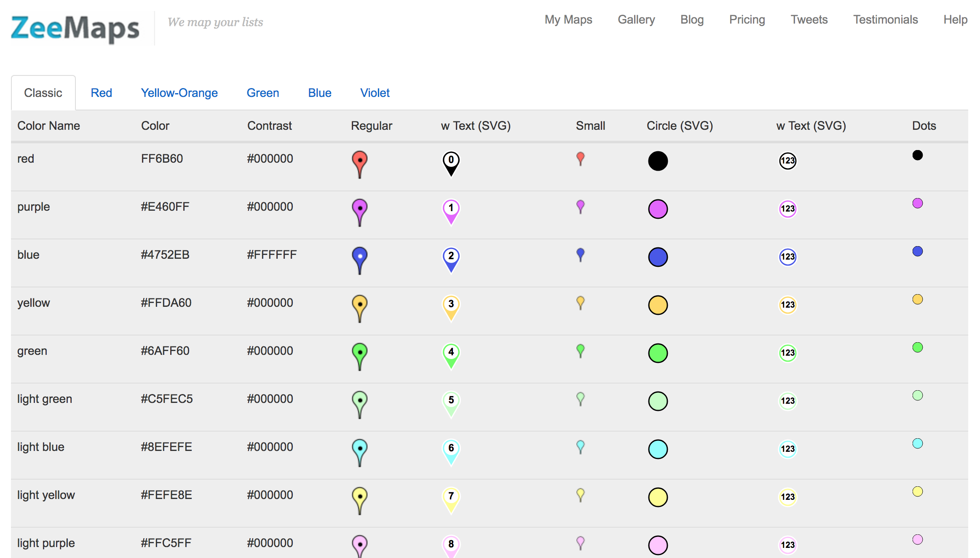Click the purple pin numbered 1
This screenshot has height=558, width=980.
point(451,211)
